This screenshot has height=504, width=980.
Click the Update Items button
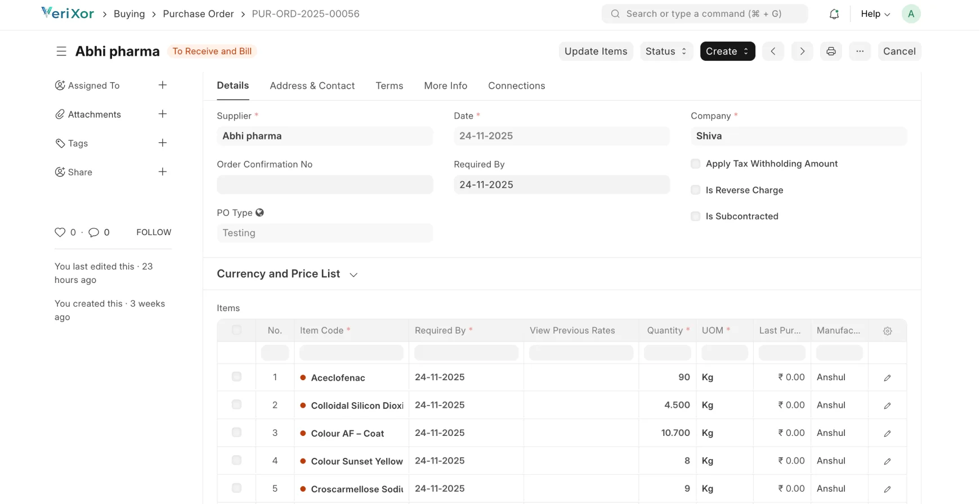[596, 51]
